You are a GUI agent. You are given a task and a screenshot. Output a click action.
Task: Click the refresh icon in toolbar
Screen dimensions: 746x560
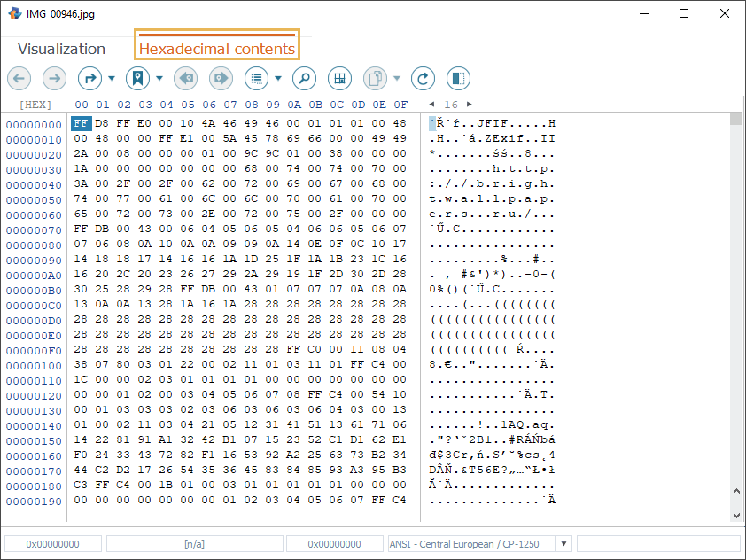click(x=424, y=78)
